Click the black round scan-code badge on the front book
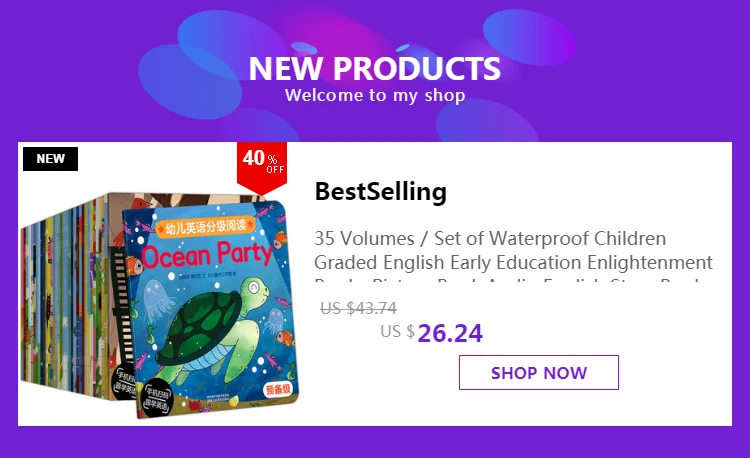This screenshot has height=458, width=750. coord(158,399)
